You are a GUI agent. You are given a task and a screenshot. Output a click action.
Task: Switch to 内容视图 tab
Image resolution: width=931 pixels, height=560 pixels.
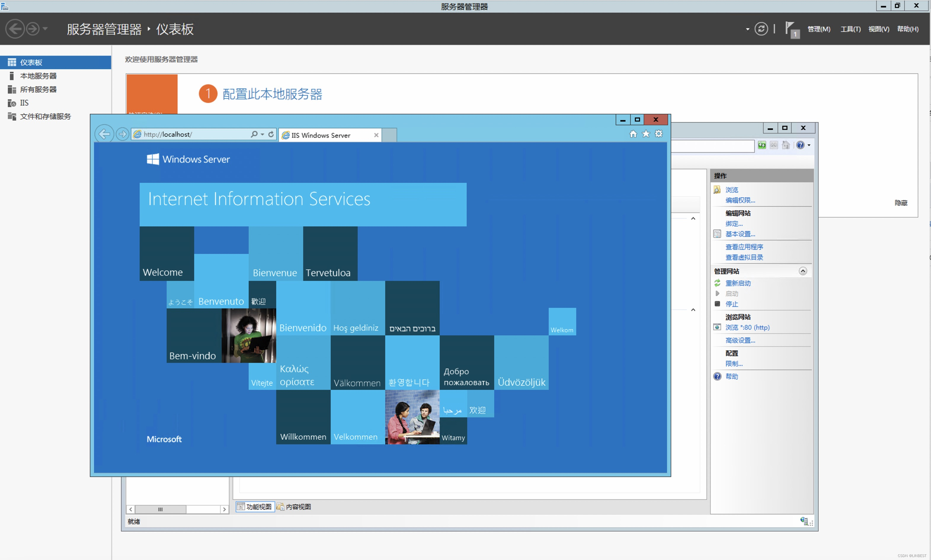click(x=294, y=507)
